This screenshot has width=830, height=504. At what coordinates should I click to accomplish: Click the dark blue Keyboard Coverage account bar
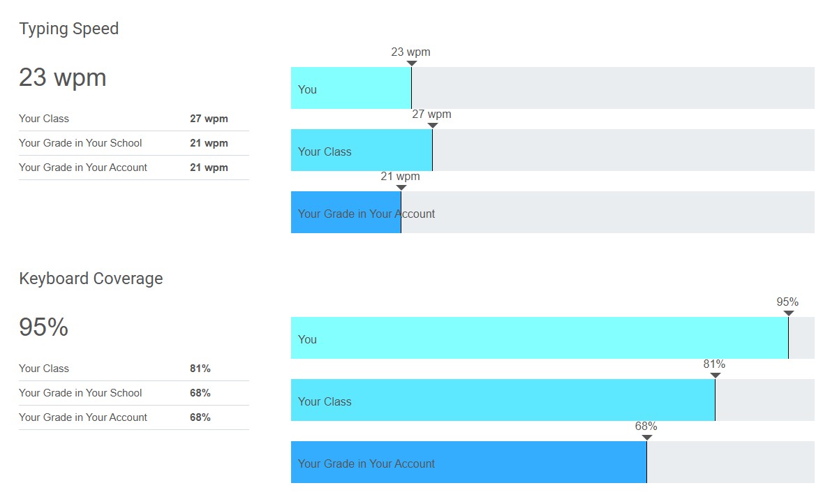pos(468,462)
